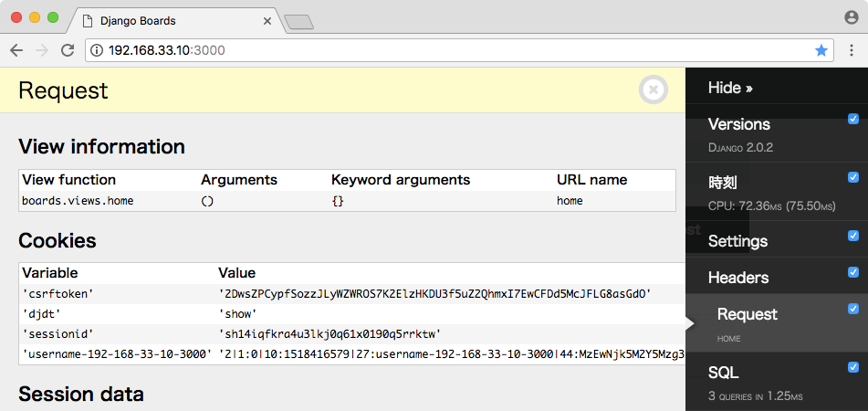The height and width of the screenshot is (411, 868).
Task: Reload the current page
Action: 68,50
